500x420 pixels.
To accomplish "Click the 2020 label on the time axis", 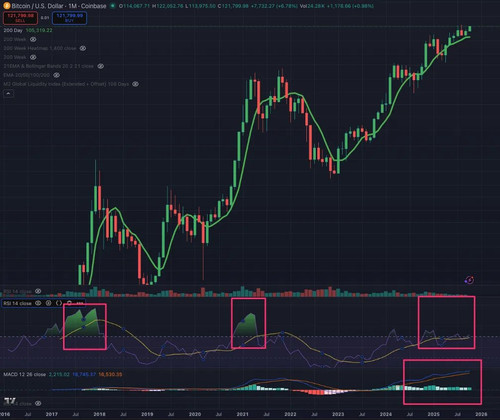I will point(195,414).
